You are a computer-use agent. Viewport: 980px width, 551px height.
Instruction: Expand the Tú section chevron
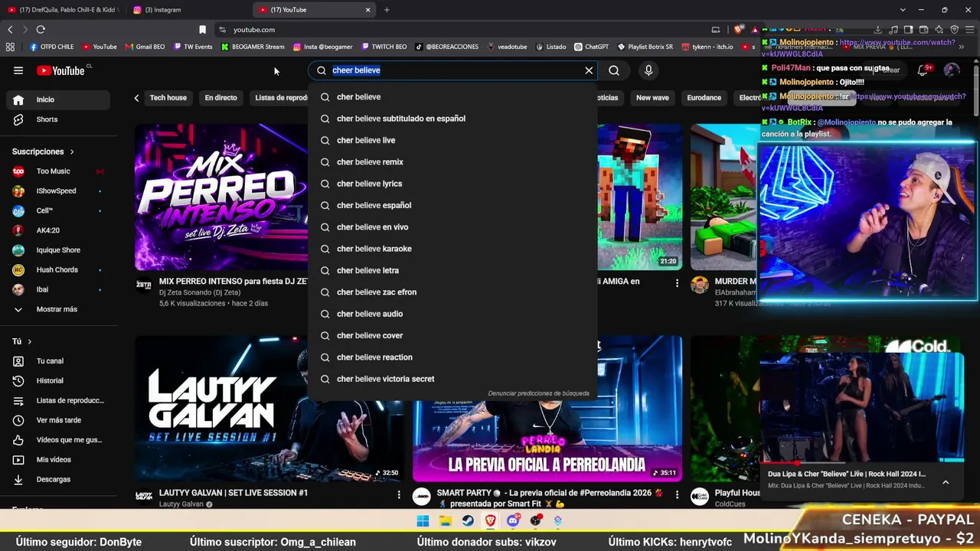pos(30,341)
